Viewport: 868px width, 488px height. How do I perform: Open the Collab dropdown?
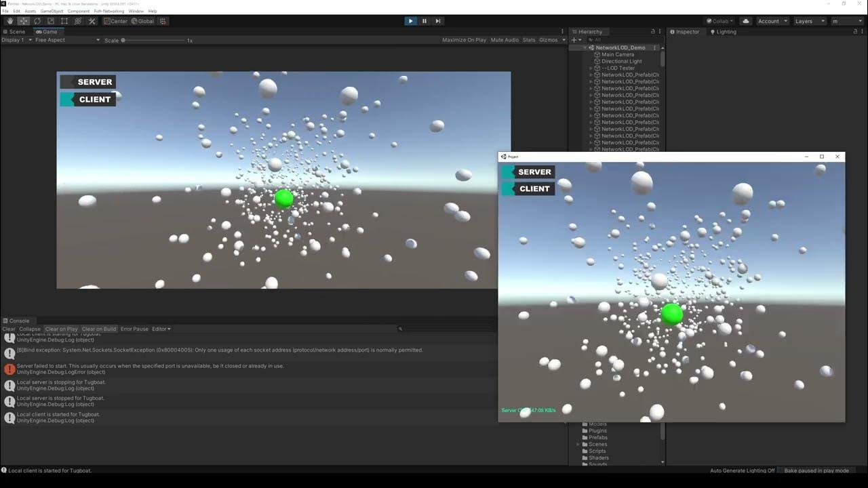720,21
